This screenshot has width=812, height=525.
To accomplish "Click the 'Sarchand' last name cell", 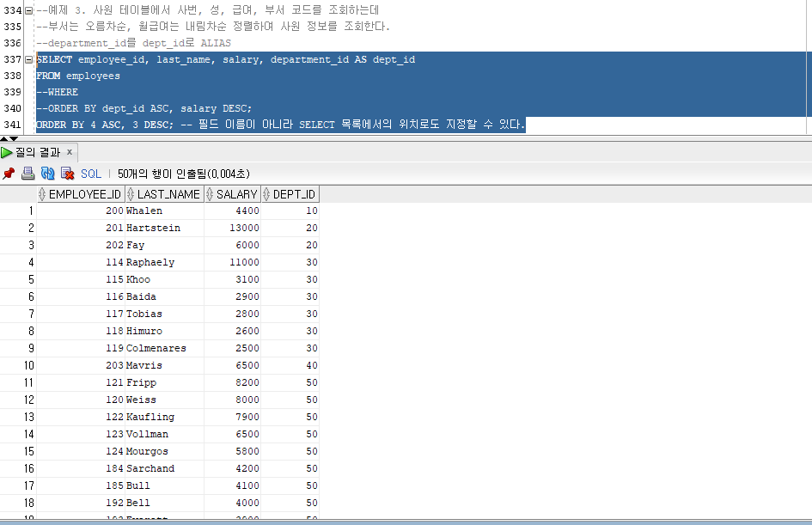I will [x=165, y=468].
